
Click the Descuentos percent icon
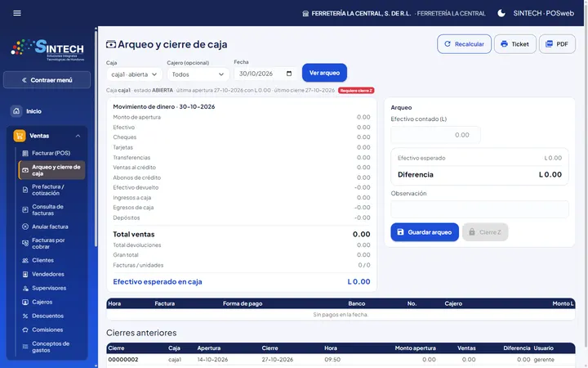pyautogui.click(x=25, y=316)
